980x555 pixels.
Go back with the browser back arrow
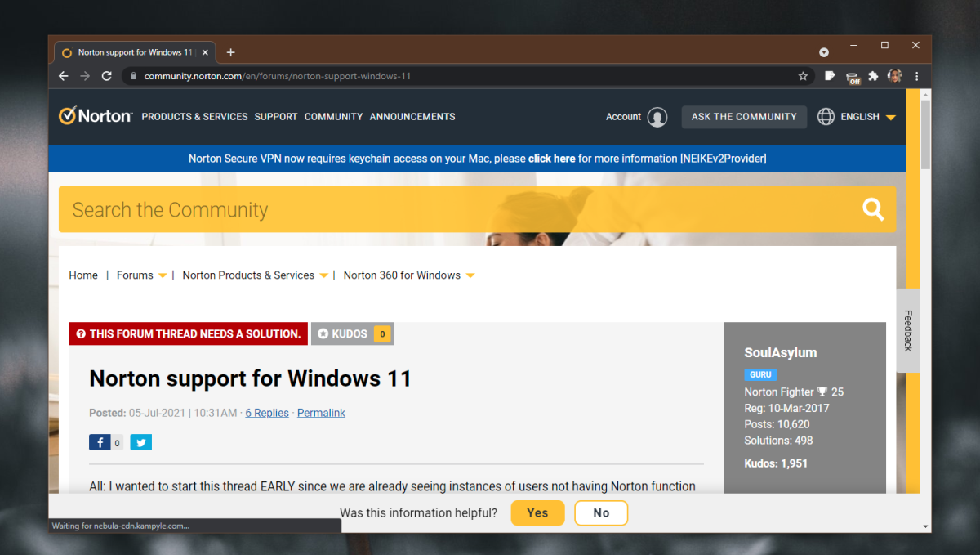coord(64,76)
